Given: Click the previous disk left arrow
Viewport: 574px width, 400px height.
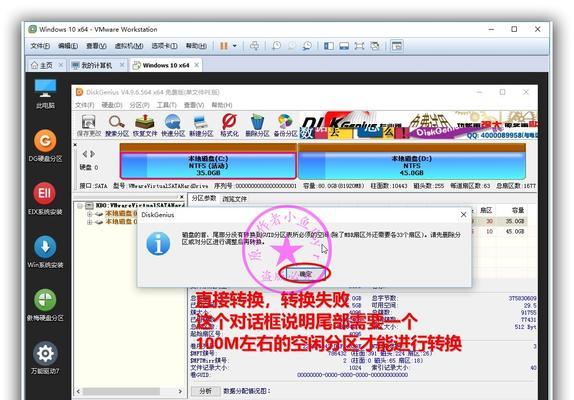Looking at the screenshot, I should pyautogui.click(x=85, y=154).
